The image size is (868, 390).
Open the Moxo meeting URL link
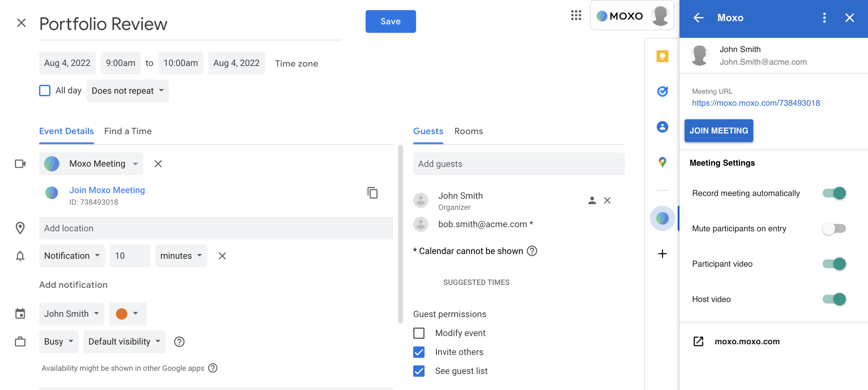click(x=756, y=103)
